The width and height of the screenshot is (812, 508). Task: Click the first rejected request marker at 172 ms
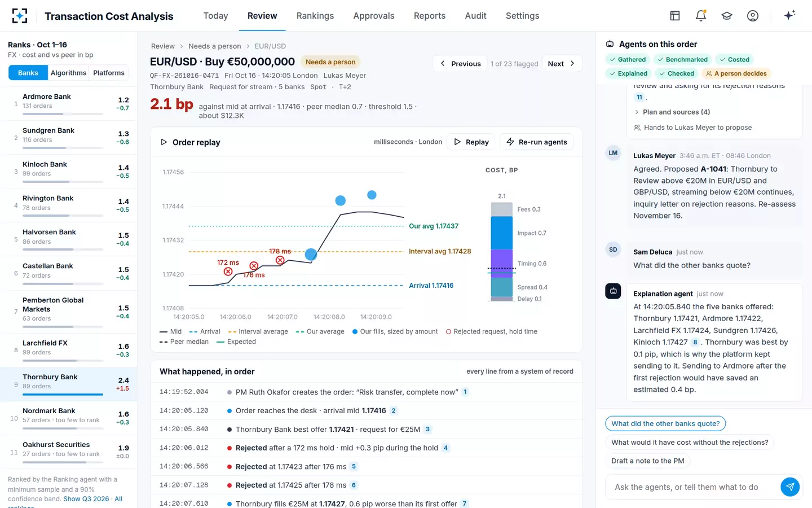click(228, 271)
